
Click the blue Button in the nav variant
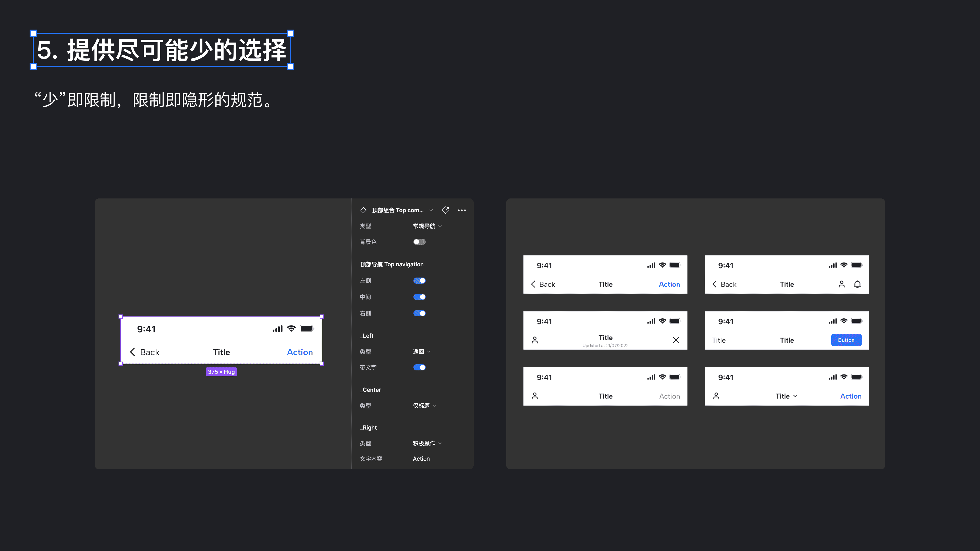point(846,340)
